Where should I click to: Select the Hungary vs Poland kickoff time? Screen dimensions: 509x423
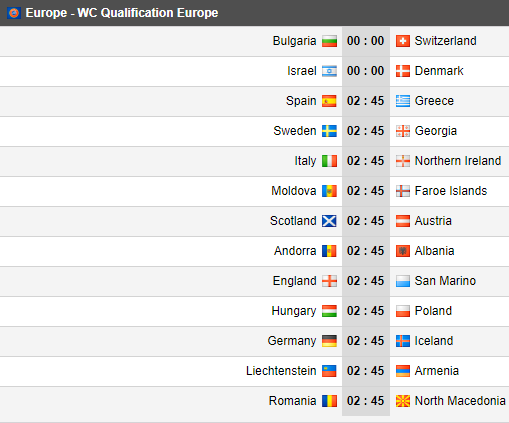pos(366,311)
